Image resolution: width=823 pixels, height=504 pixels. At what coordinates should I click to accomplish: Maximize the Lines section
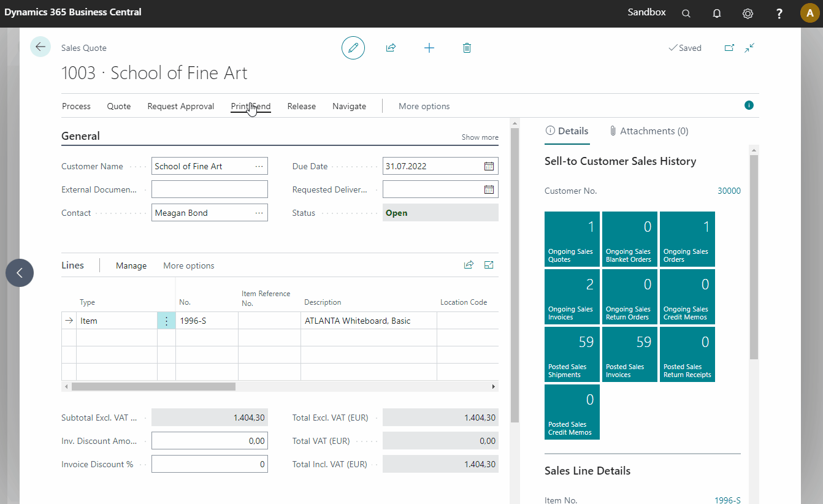(489, 265)
